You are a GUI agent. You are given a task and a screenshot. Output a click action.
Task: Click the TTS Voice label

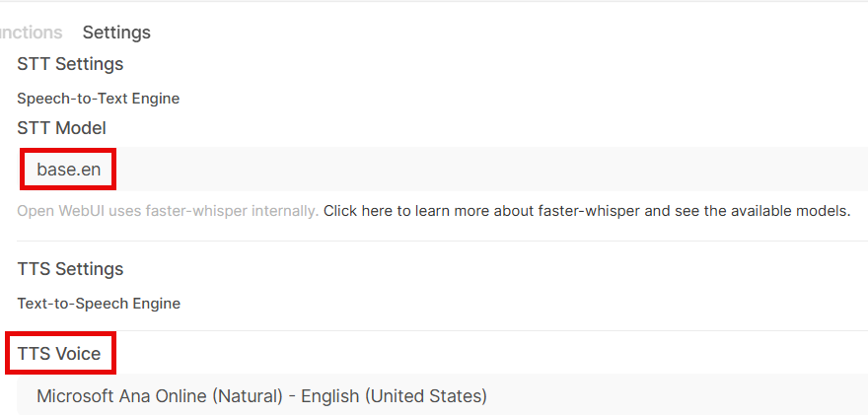tap(59, 353)
